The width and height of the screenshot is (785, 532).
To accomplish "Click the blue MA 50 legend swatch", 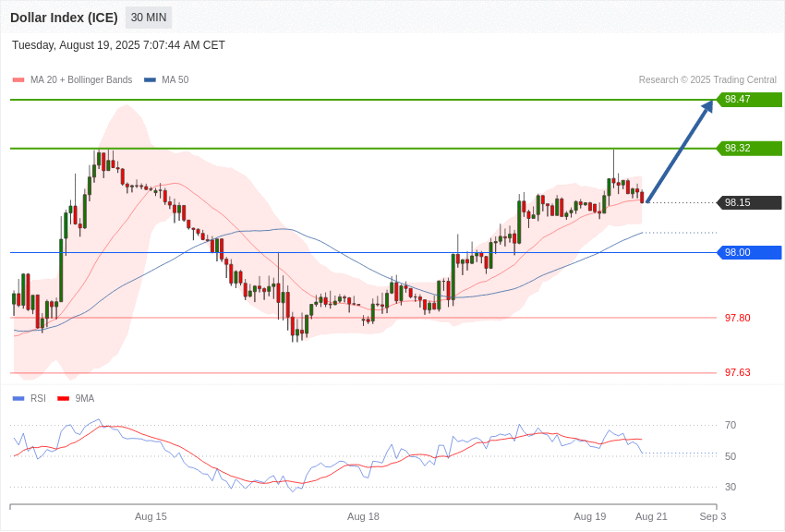I will [x=150, y=79].
